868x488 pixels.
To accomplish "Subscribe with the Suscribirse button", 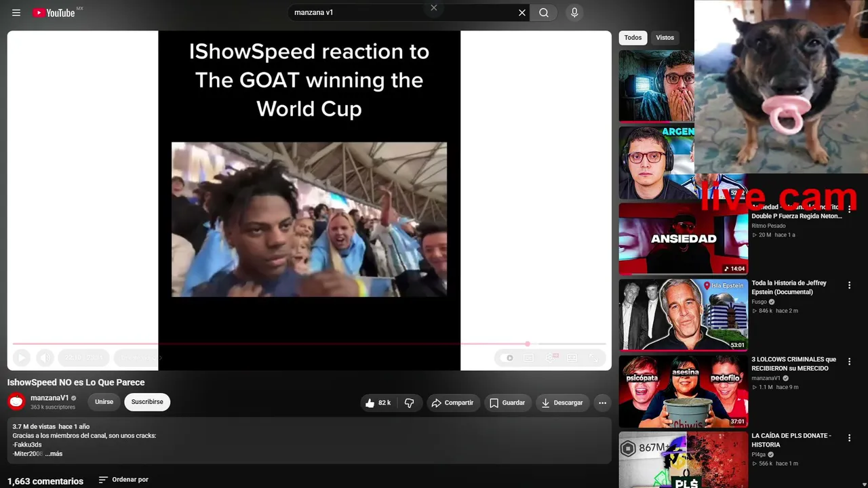I will 147,402.
